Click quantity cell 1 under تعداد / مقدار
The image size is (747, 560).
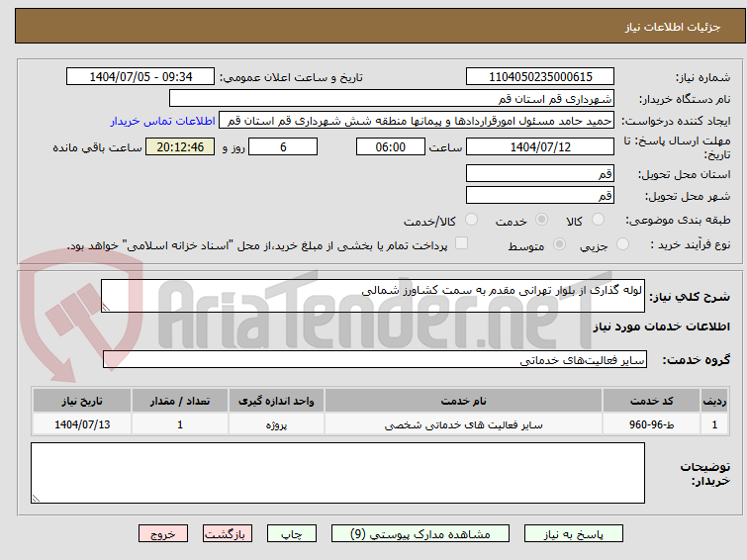(180, 424)
